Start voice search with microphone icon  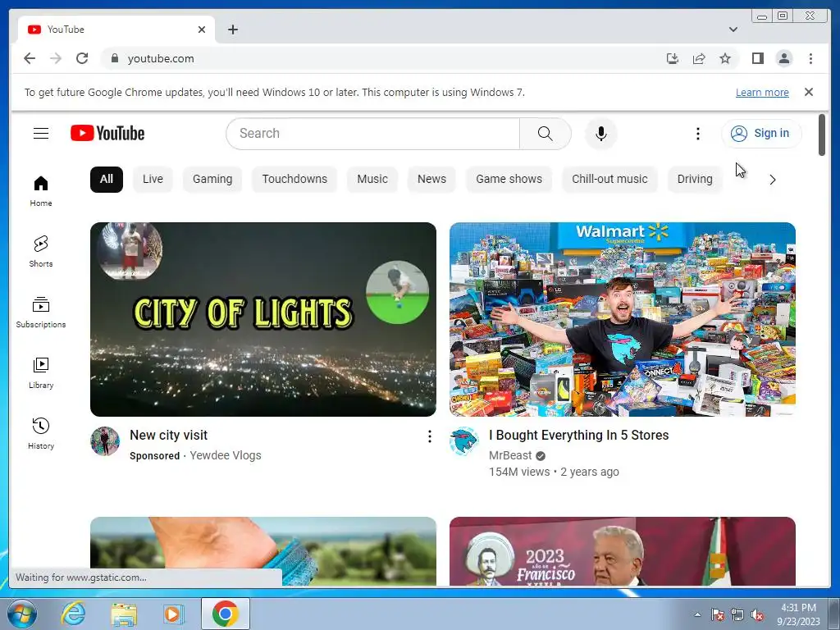601,134
